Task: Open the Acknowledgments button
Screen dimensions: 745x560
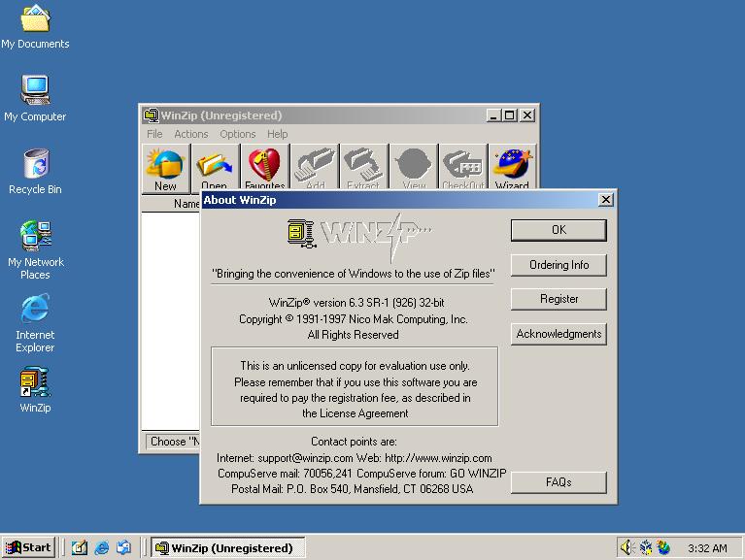Action: pos(559,334)
